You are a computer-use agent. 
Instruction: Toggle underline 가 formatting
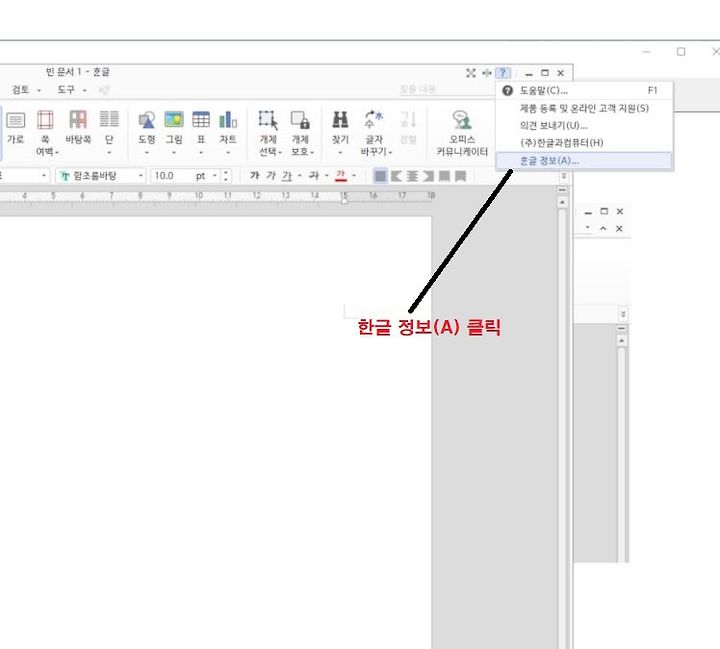coord(287,175)
